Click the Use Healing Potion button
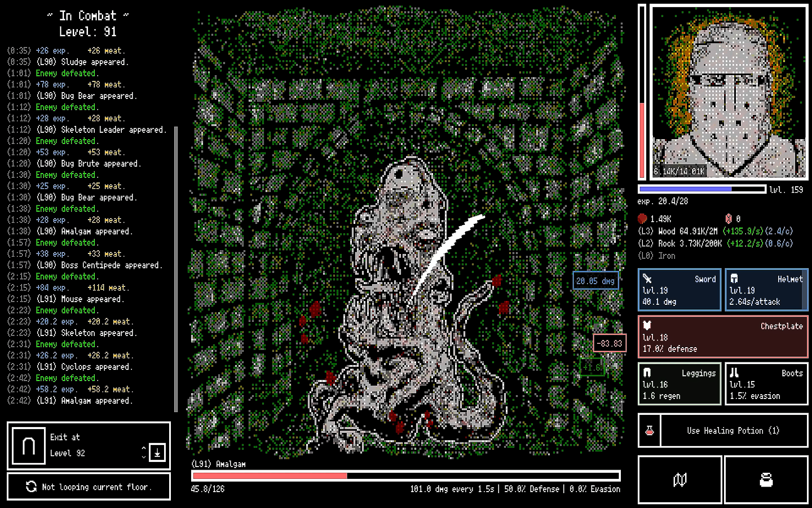 pyautogui.click(x=734, y=430)
